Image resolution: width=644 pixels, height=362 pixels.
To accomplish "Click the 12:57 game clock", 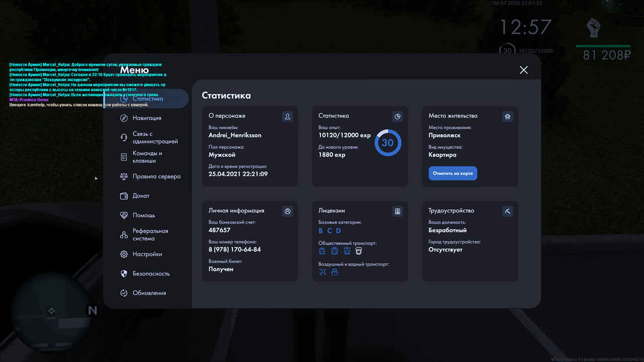I will (525, 27).
